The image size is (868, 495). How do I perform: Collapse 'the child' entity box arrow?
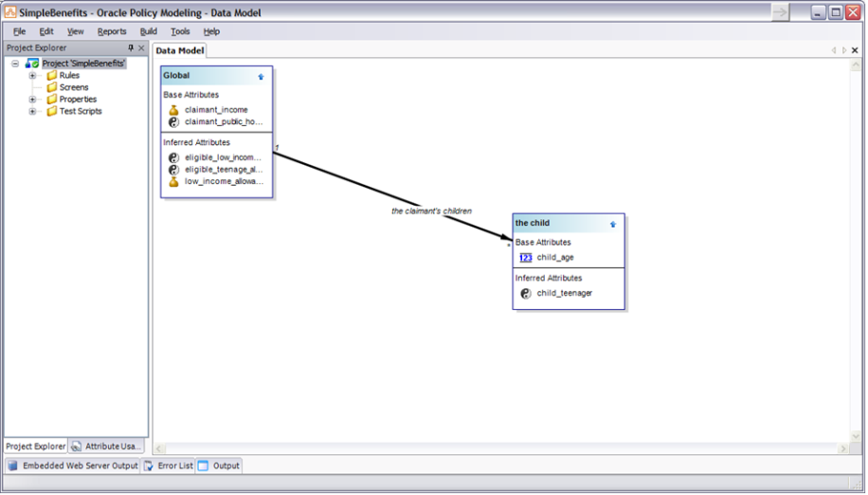click(x=613, y=224)
